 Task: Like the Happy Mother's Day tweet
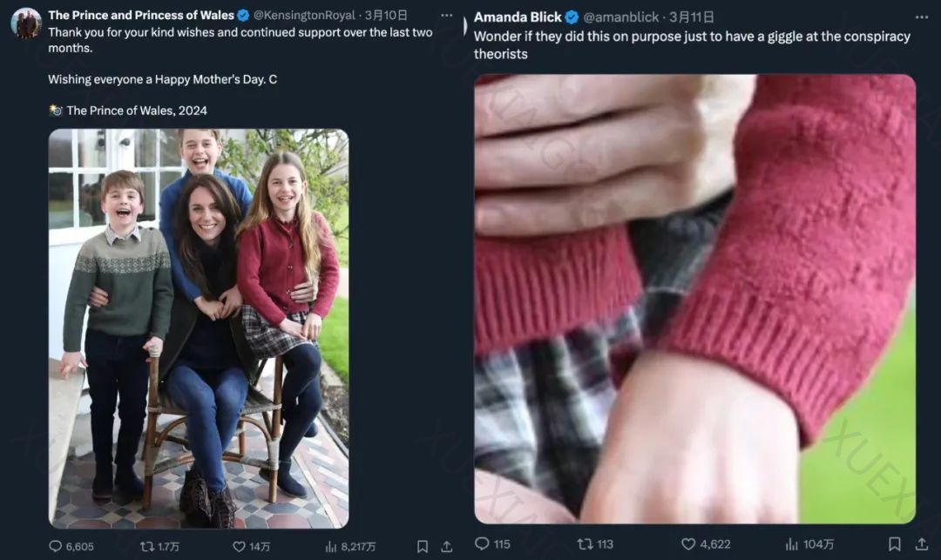[x=240, y=546]
